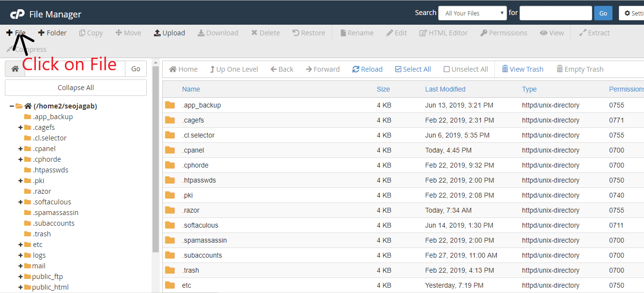Expand the .cagefs tree folder
644x293 pixels.
click(x=20, y=127)
